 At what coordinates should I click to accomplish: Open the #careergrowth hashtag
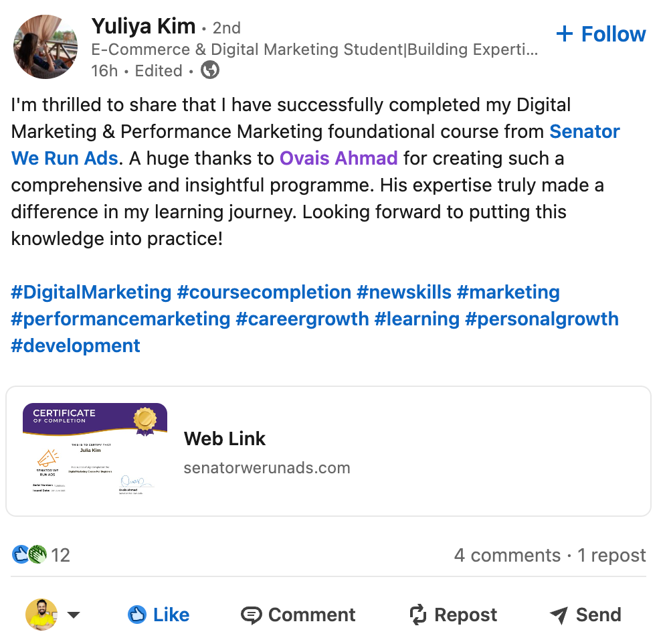(302, 319)
